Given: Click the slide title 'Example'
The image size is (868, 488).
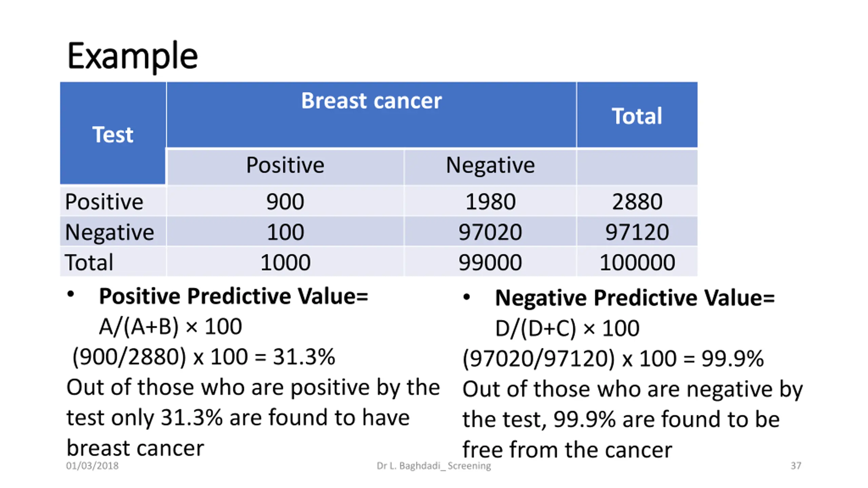Looking at the screenshot, I should [132, 56].
